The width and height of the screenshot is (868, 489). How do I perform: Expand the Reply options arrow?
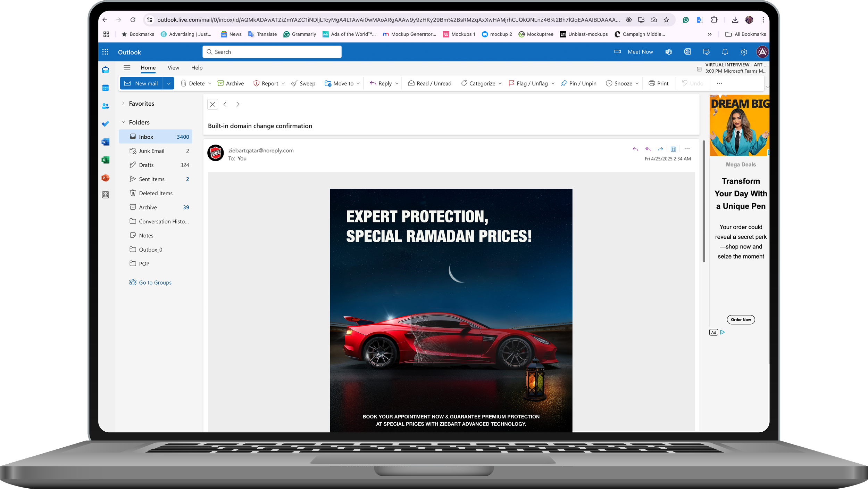pos(397,83)
